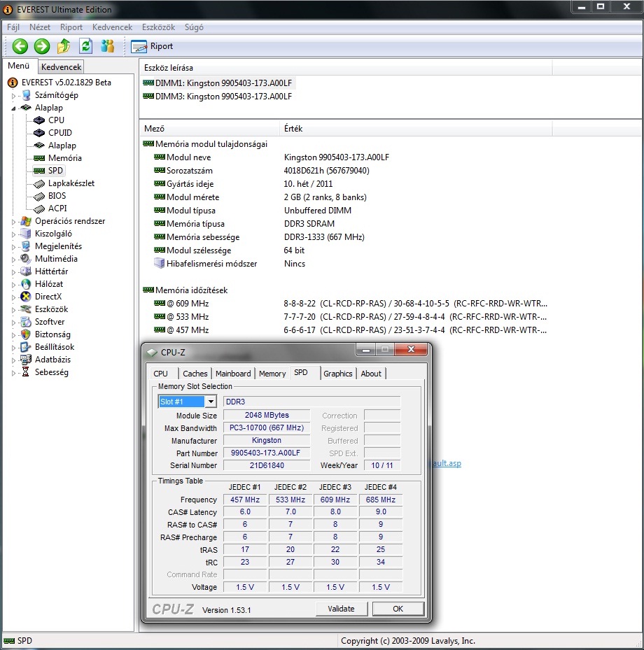
Task: Open the Nézet menu
Action: pyautogui.click(x=40, y=27)
